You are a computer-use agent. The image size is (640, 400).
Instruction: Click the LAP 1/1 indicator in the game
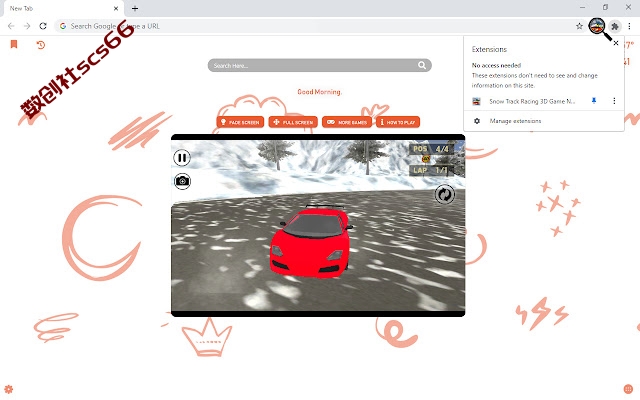(431, 170)
